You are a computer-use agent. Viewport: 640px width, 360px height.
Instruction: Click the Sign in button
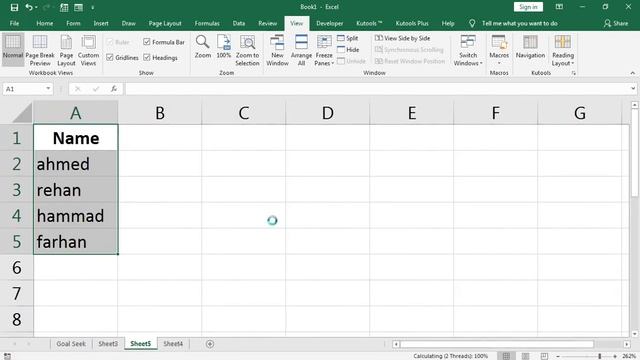tap(528, 7)
